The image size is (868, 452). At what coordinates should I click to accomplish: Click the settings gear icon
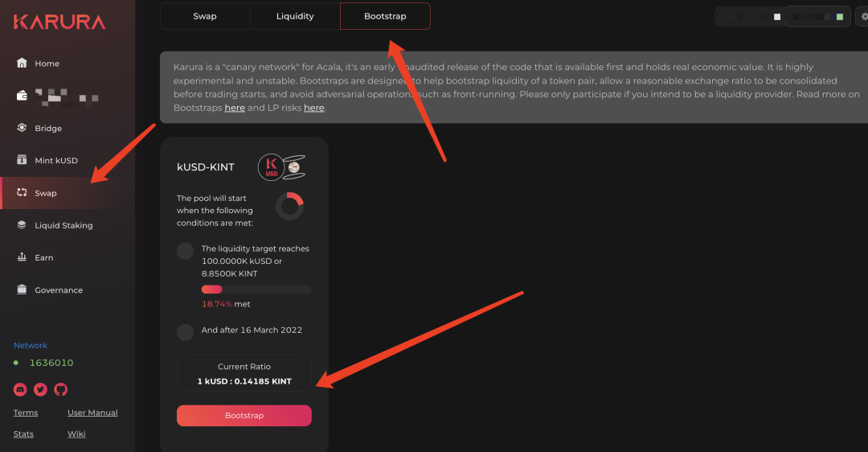pos(863,17)
